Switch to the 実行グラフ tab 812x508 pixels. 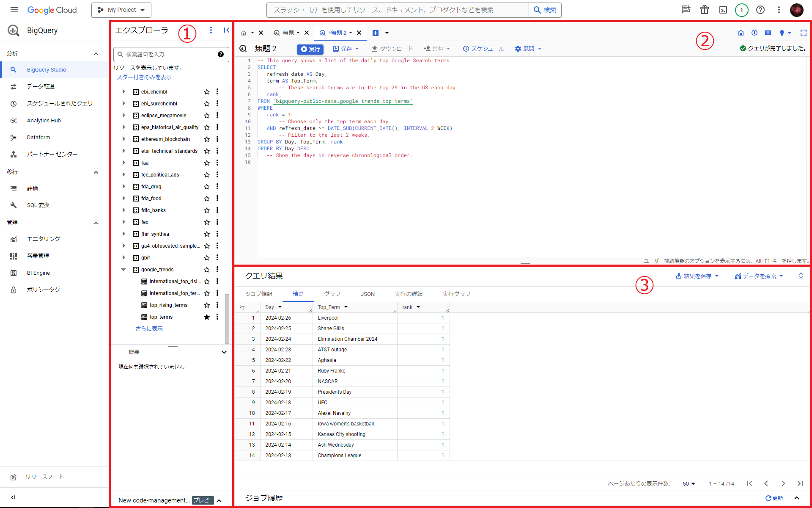(456, 293)
